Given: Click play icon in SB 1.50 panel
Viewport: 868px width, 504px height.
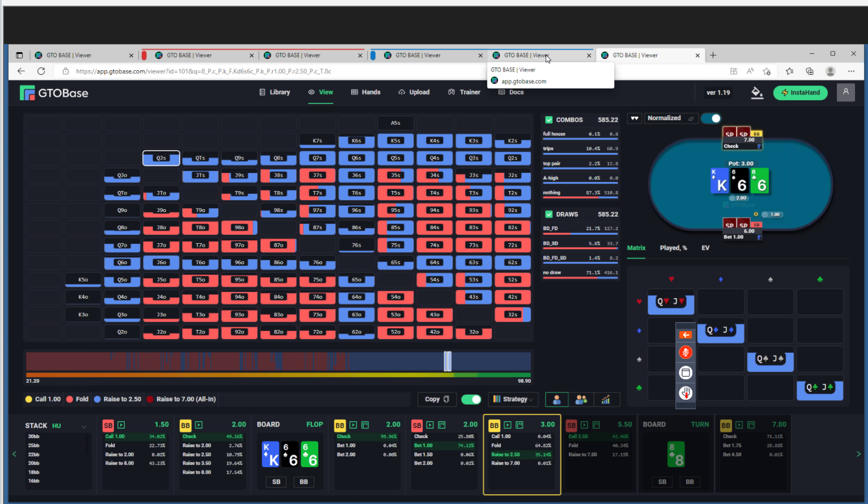Looking at the screenshot, I should click(x=121, y=425).
